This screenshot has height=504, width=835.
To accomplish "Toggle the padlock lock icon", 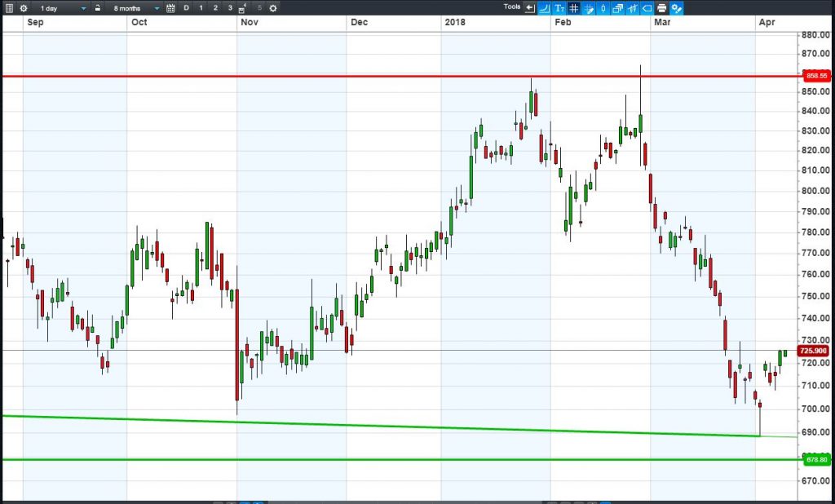I will 98,8.
